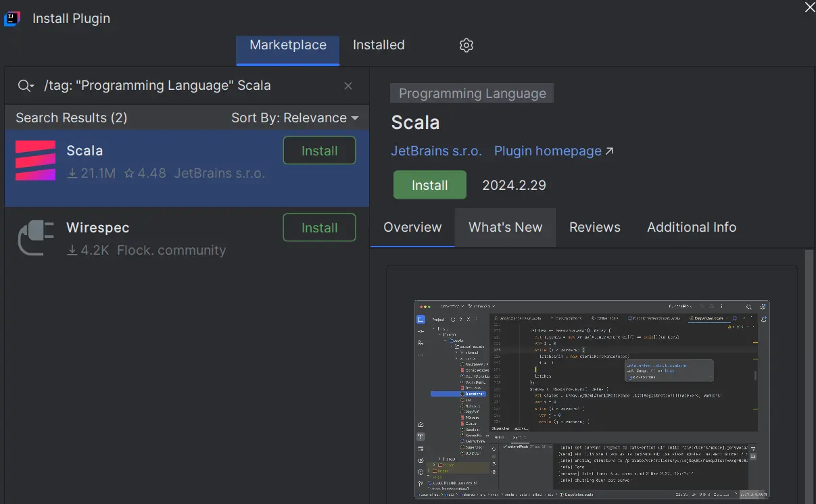Click the green Install button in details
Screen dimensions: 816x504
click(x=430, y=185)
